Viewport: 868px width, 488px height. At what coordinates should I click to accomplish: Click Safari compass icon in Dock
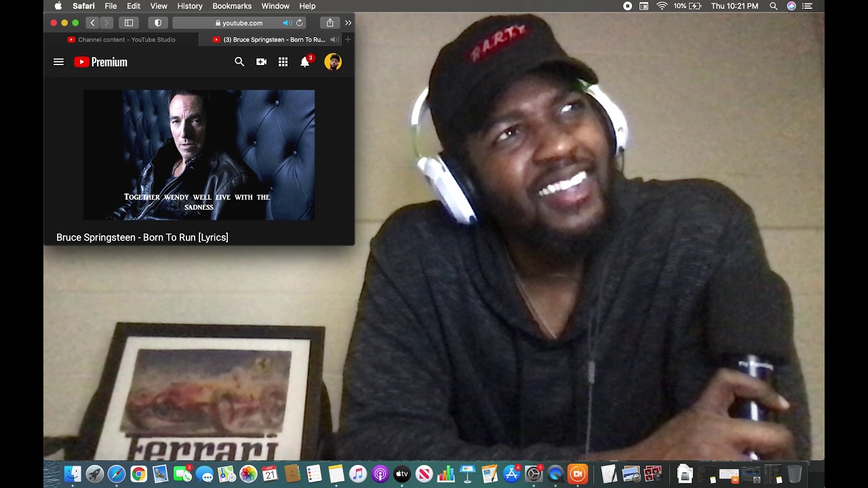[x=117, y=474]
